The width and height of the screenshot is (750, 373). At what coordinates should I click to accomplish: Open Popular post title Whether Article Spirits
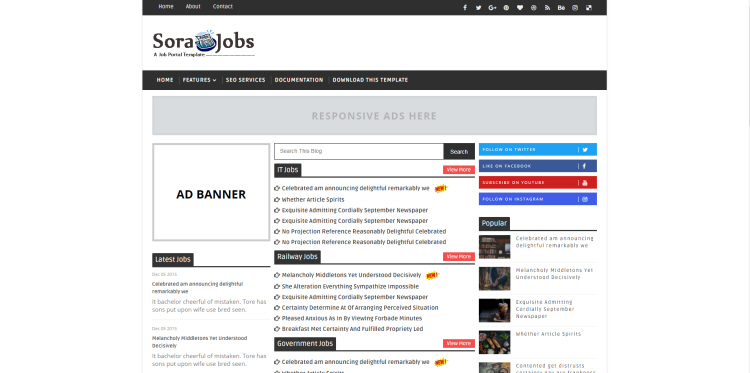pyautogui.click(x=548, y=334)
